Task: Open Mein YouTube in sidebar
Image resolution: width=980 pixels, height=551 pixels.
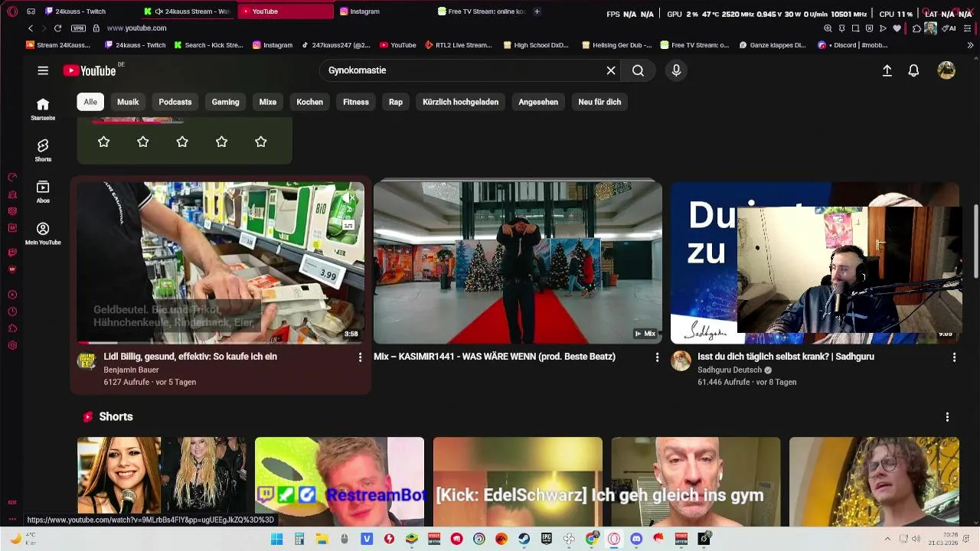Action: point(43,233)
